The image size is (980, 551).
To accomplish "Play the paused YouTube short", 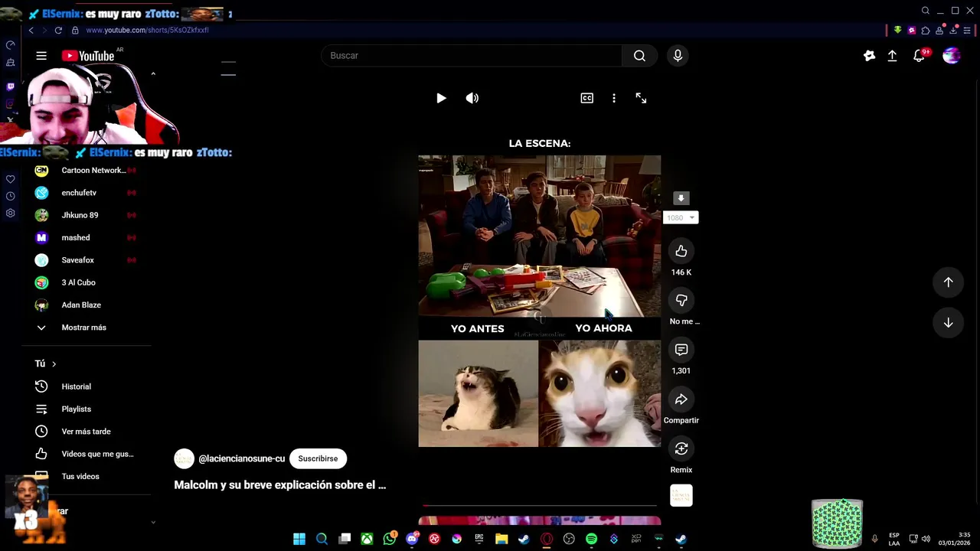I will coord(441,98).
